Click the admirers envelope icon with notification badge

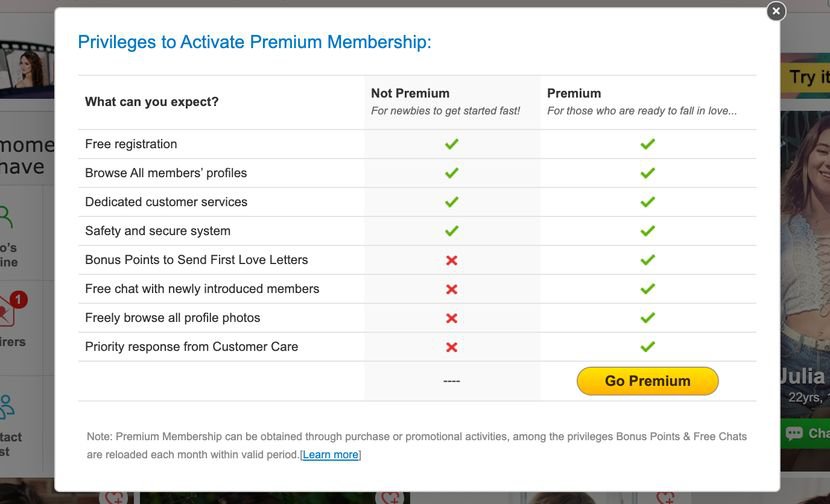(9, 311)
